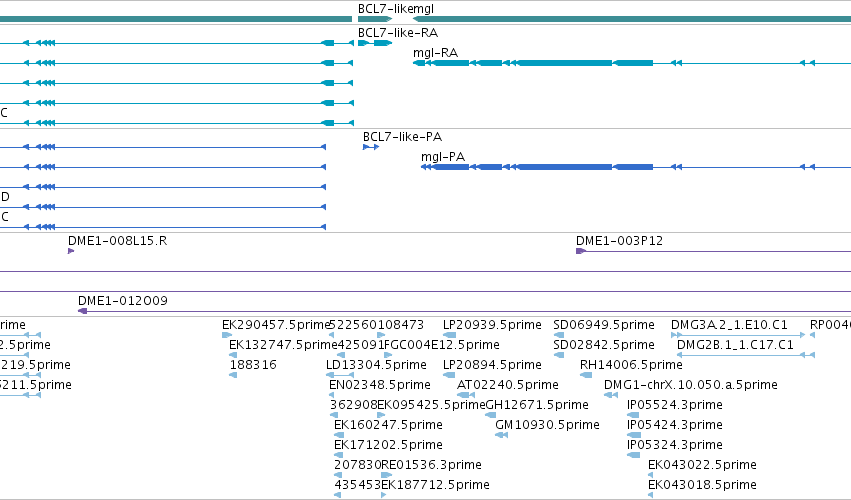Image resolution: width=851 pixels, height=500 pixels.
Task: Select EST IP05524.3prime
Action: 675,405
